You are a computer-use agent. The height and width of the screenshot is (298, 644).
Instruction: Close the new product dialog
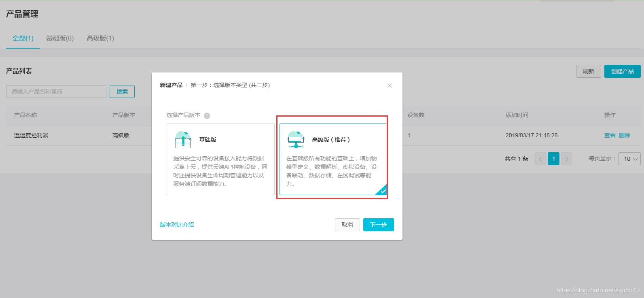390,85
